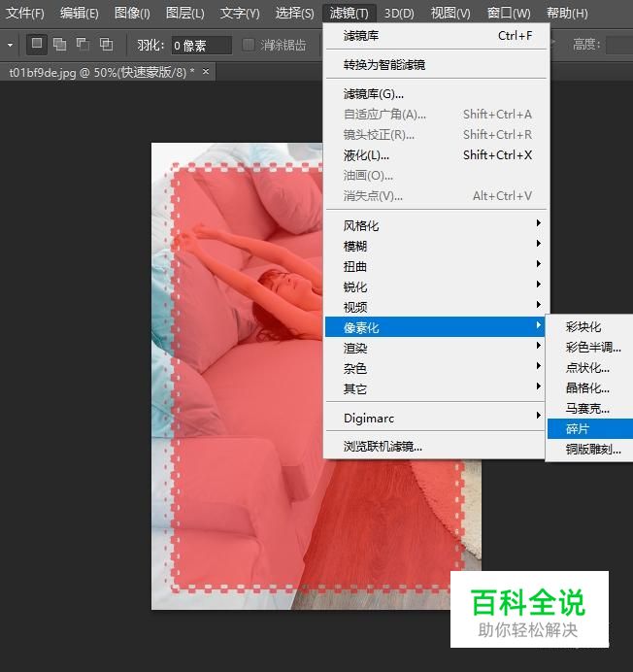633x672 pixels.
Task: Apply the 彩色半调... filter
Action: tap(590, 347)
